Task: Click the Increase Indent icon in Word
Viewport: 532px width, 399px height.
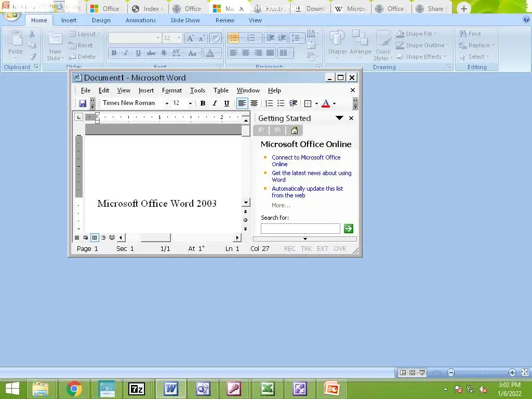Action: pyautogui.click(x=293, y=103)
